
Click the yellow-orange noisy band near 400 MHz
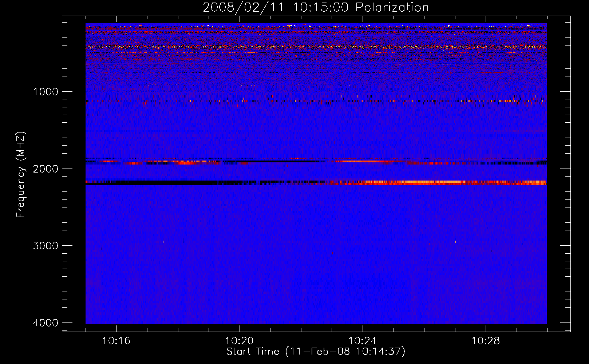(316, 47)
